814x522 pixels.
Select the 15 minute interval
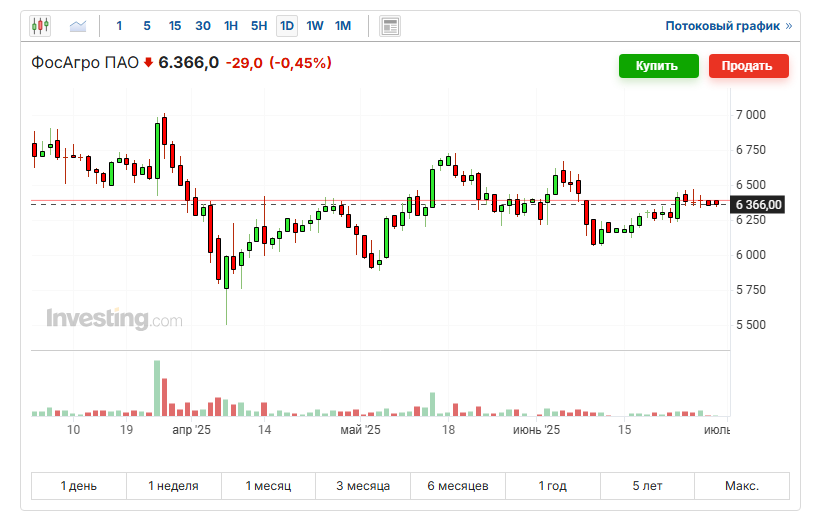175,25
